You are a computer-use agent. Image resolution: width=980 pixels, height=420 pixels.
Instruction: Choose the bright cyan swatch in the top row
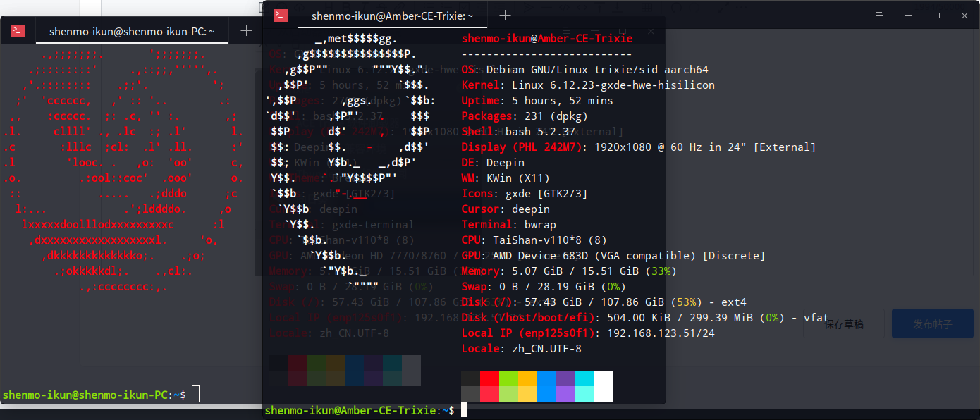(x=585, y=378)
